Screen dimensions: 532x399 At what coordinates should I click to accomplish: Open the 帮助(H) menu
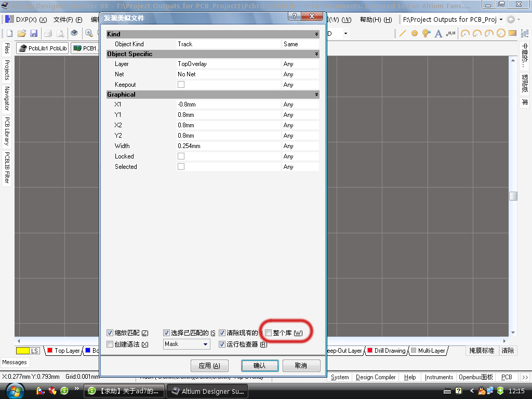tap(376, 20)
